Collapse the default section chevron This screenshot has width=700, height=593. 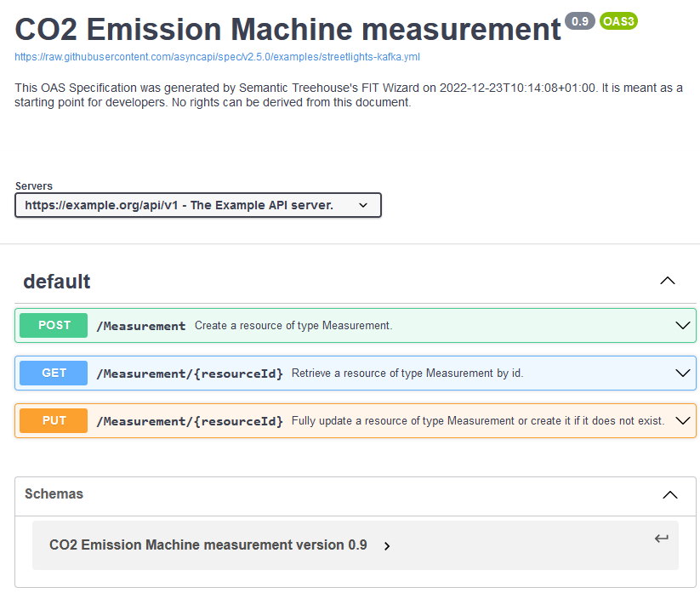pos(668,281)
